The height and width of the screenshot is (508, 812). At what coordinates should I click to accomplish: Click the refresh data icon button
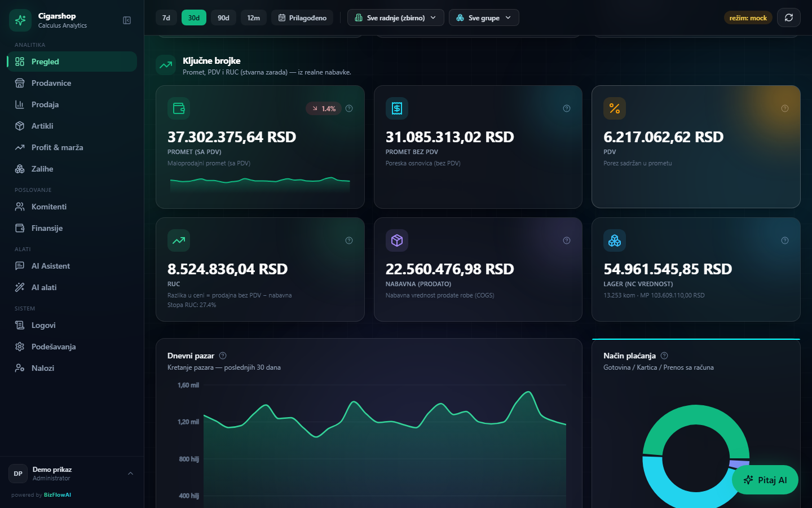(x=789, y=17)
